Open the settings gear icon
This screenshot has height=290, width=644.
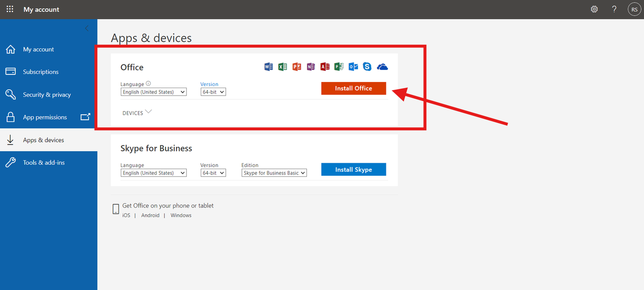click(x=594, y=9)
